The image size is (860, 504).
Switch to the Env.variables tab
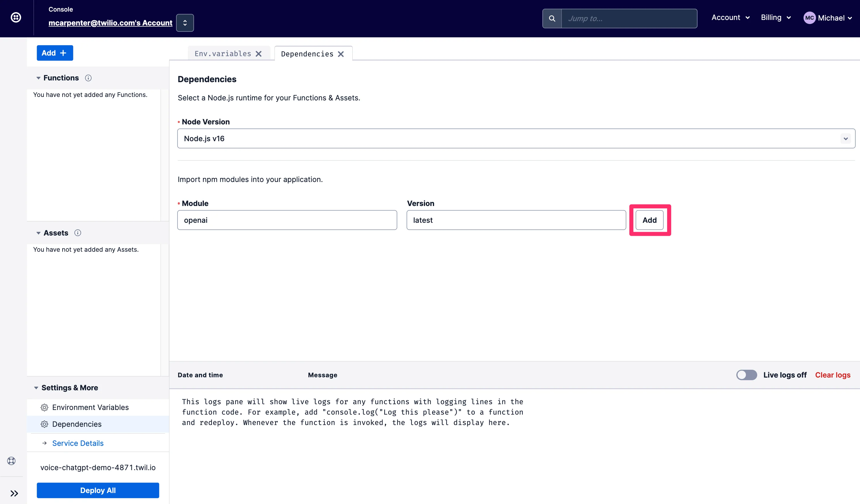click(x=222, y=54)
